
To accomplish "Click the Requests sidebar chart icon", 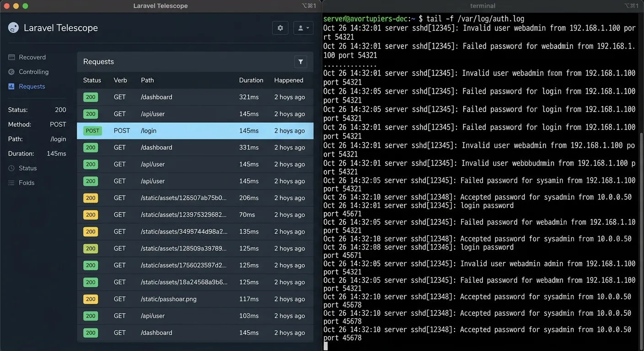I will [x=11, y=86].
